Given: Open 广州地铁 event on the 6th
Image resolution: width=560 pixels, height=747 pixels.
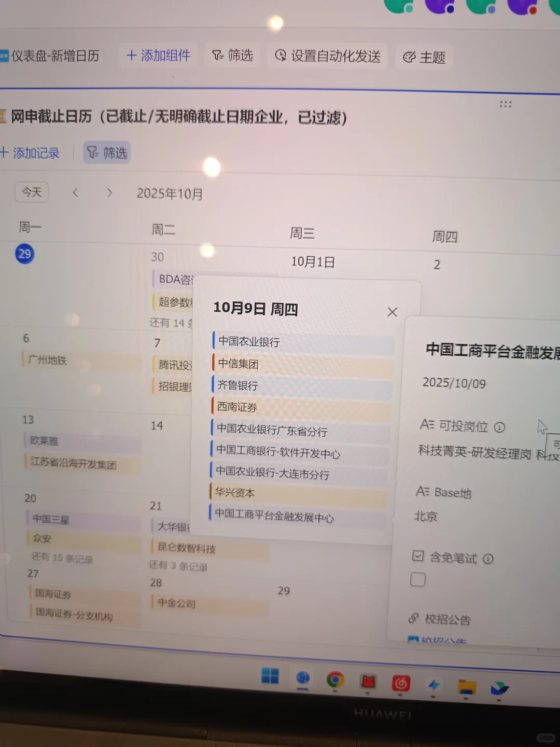Looking at the screenshot, I should (81, 361).
